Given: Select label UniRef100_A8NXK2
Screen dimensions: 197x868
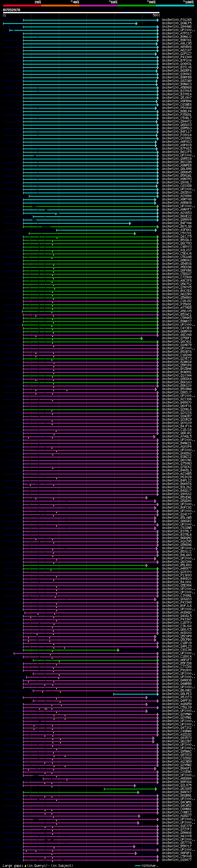Looking at the screenshot, I should point(177,260).
